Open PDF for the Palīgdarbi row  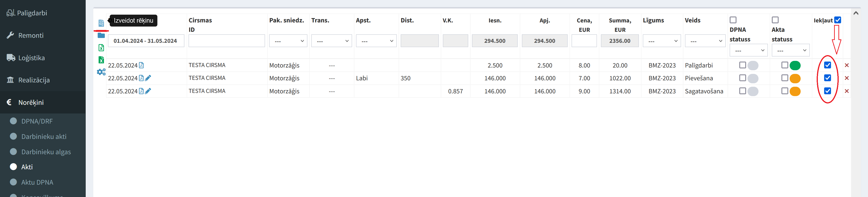pyautogui.click(x=141, y=65)
